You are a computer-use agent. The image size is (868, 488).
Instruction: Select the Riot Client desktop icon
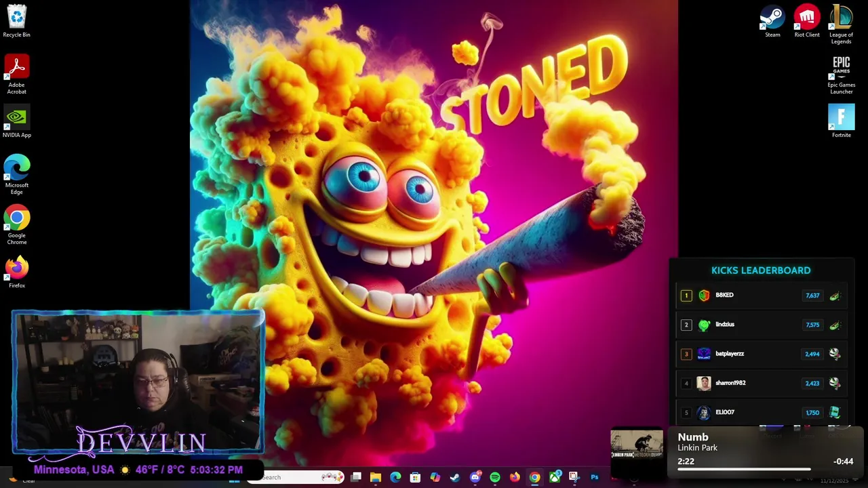click(807, 21)
